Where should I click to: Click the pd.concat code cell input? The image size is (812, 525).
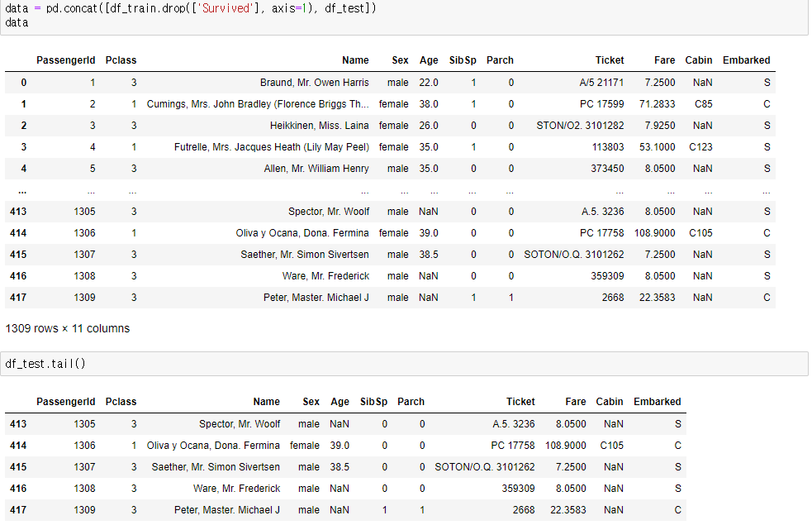pyautogui.click(x=404, y=17)
